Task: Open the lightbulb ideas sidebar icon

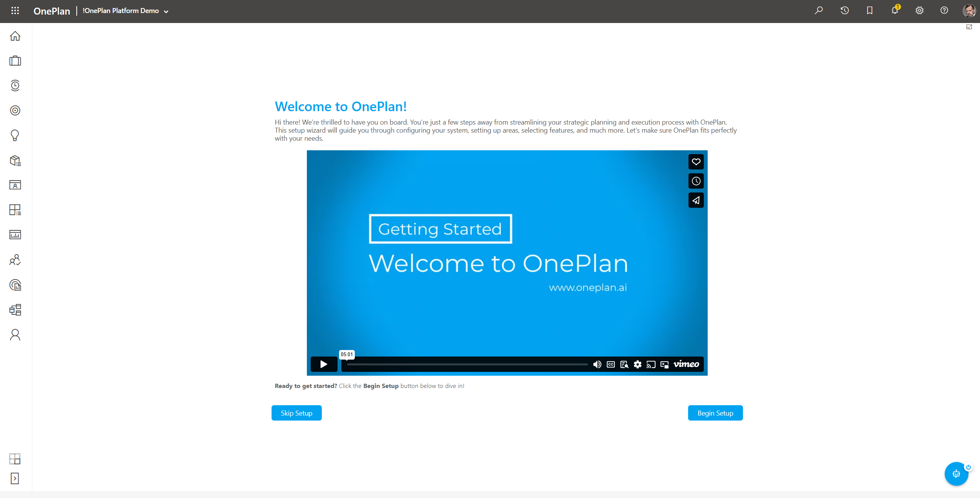Action: [x=15, y=135]
